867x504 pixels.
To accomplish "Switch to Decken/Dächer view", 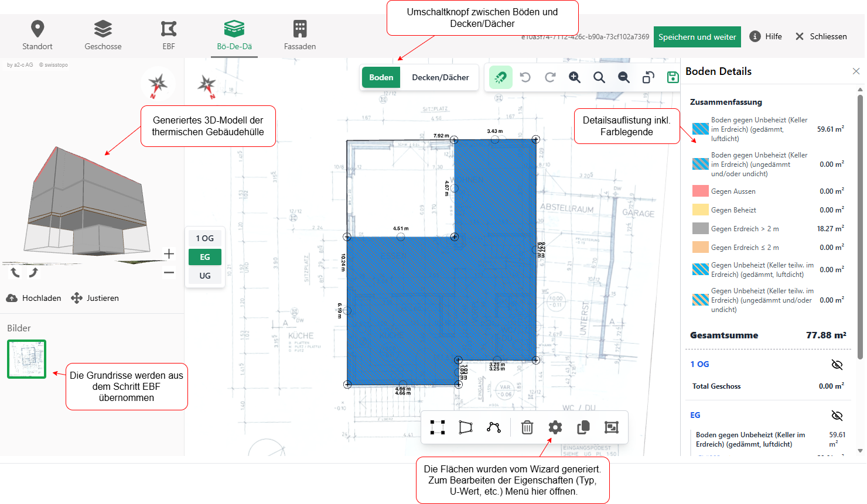I will 441,77.
